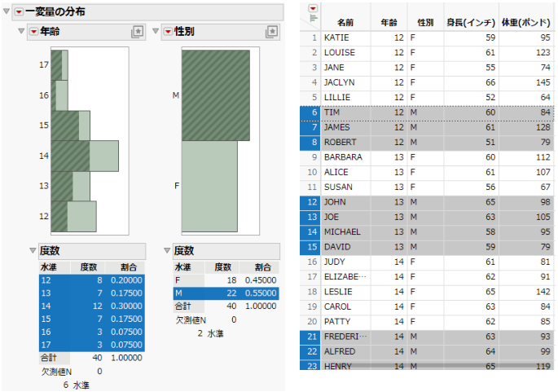Collapse the 性別 度数 table triangle

coord(167,251)
